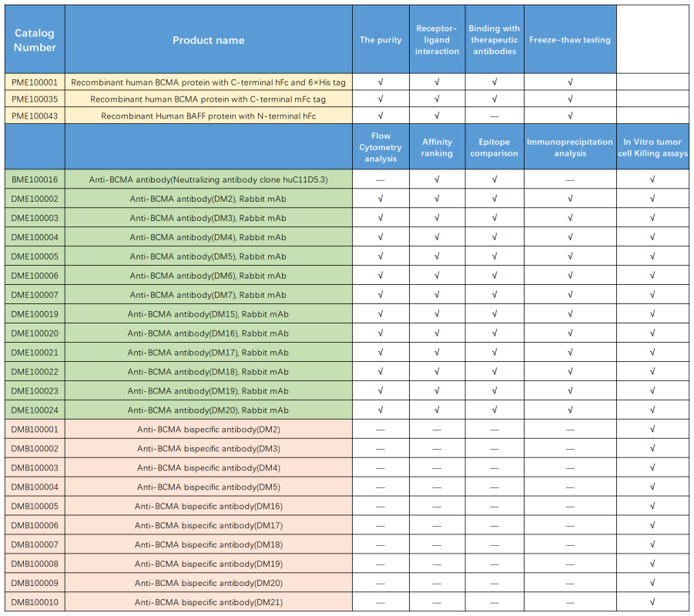Viewport: 694px width, 616px height.
Task: Select catalog number DME100004
Action: (x=35, y=237)
